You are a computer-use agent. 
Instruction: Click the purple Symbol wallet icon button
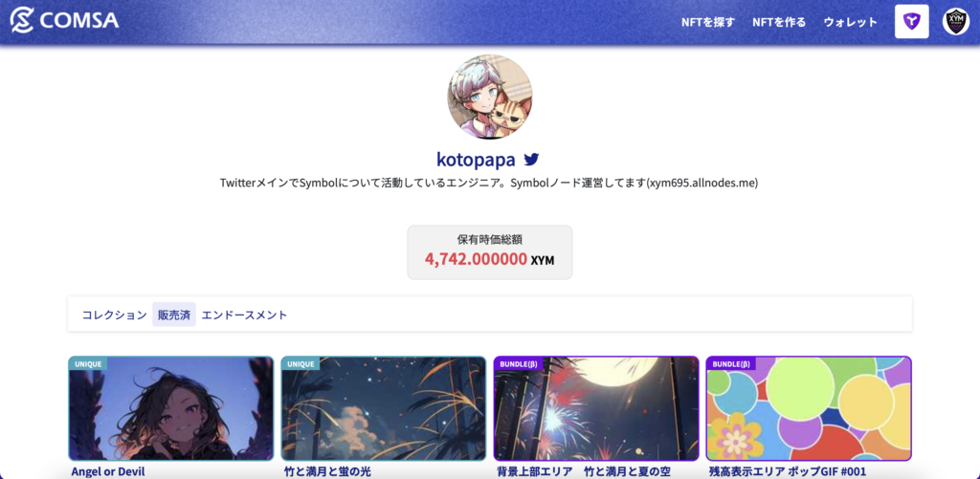point(911,22)
